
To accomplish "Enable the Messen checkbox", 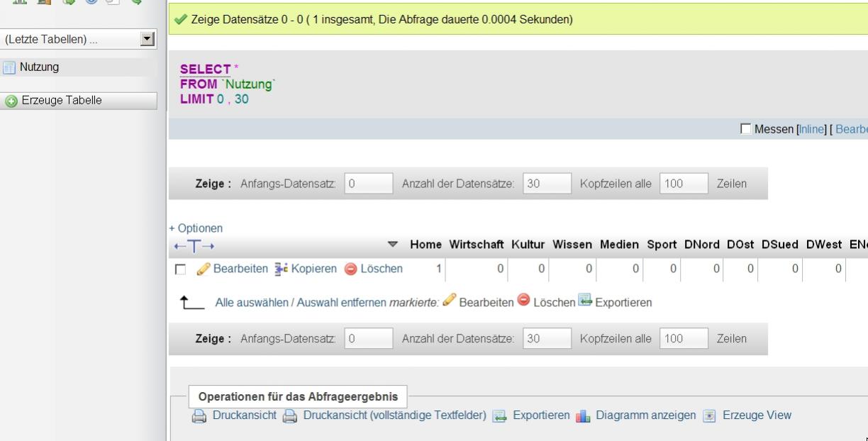I will pos(745,128).
